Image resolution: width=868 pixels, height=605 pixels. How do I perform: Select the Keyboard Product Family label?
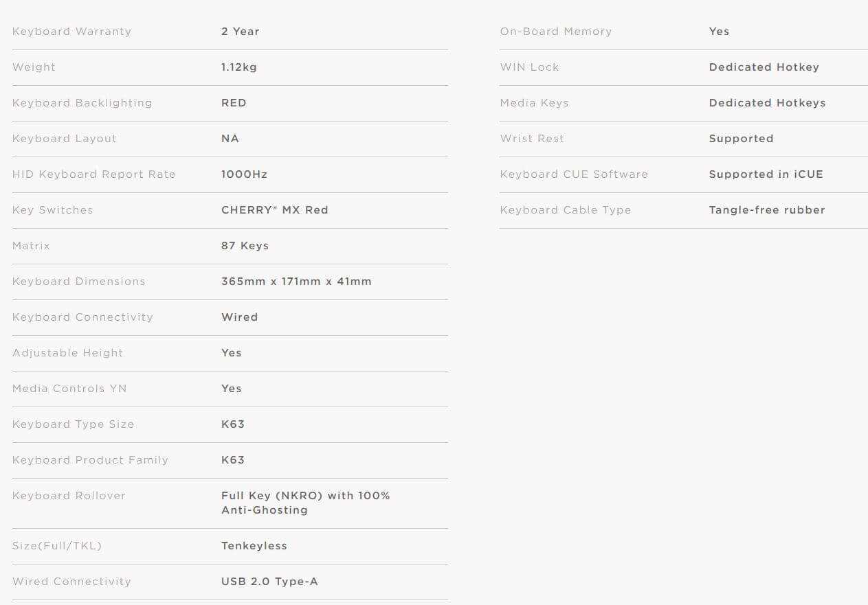[x=90, y=460]
